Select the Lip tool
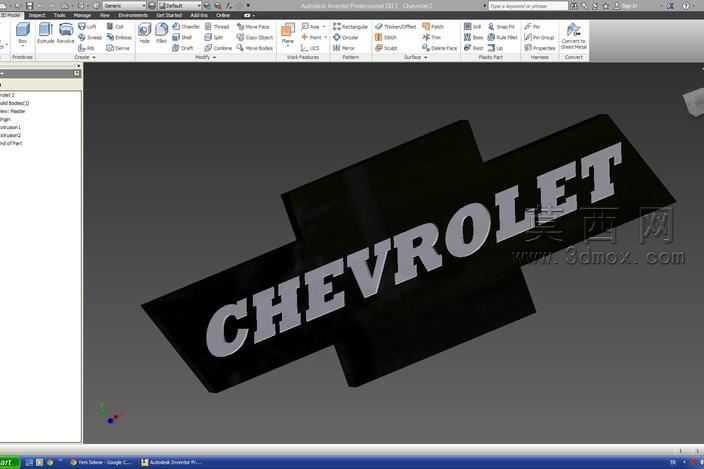 [495, 48]
